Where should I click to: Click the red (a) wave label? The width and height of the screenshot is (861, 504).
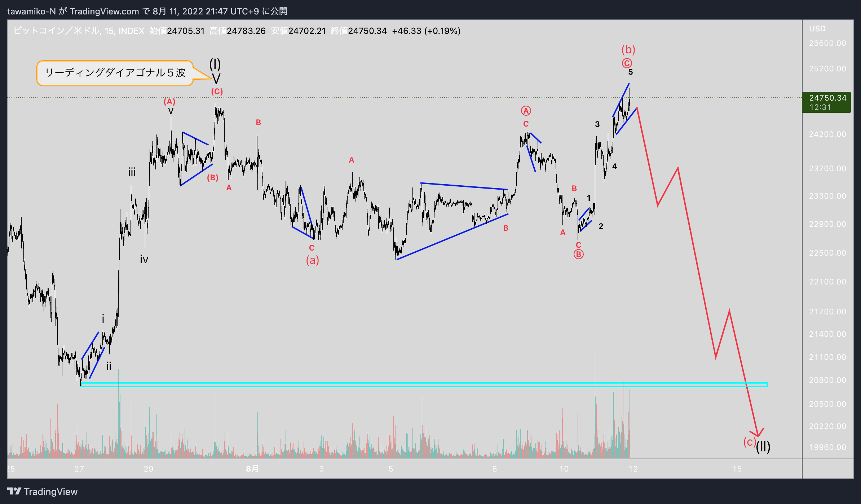pos(312,260)
